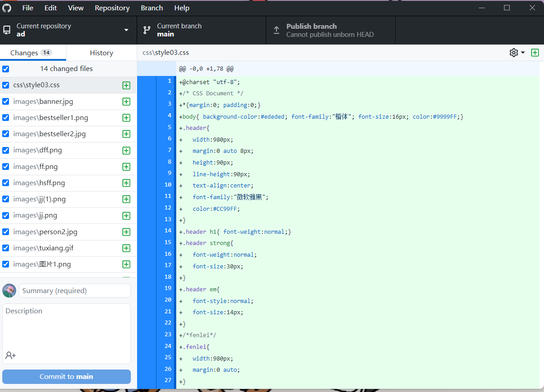Click the Commit to main button
Image resolution: width=544 pixels, height=392 pixels.
coord(66,376)
